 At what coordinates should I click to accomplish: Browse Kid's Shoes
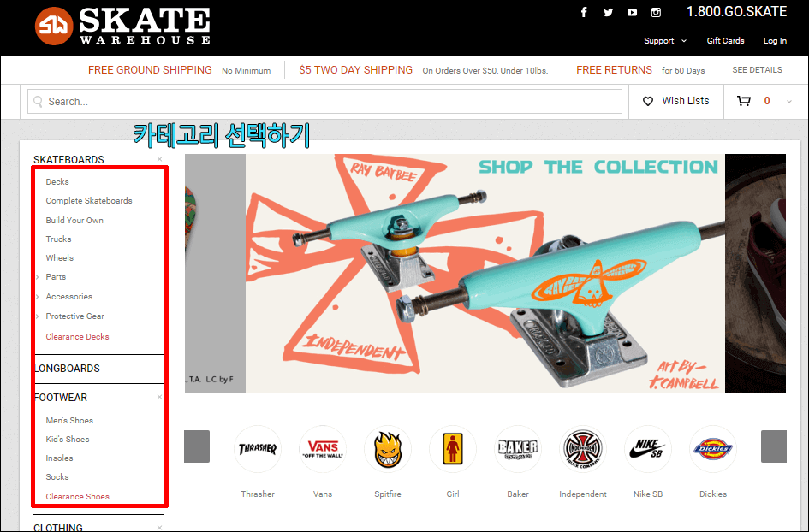(x=67, y=440)
